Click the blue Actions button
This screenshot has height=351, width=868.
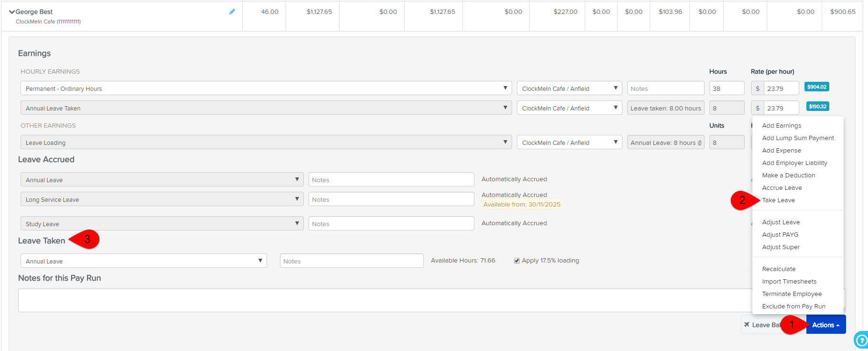[x=825, y=325]
